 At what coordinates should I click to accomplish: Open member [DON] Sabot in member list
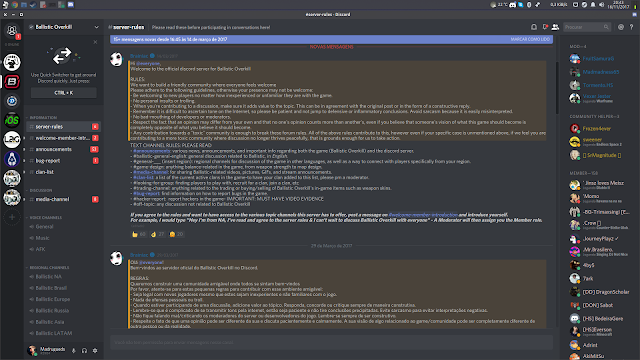598,305
